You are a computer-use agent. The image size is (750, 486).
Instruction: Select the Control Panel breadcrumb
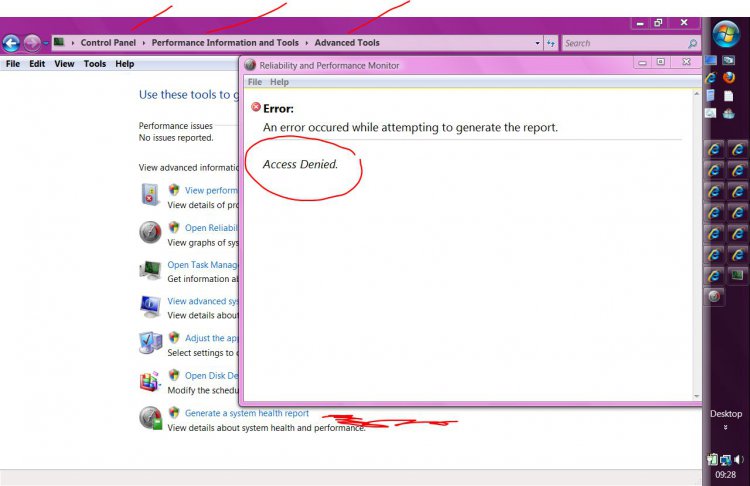pyautogui.click(x=108, y=43)
